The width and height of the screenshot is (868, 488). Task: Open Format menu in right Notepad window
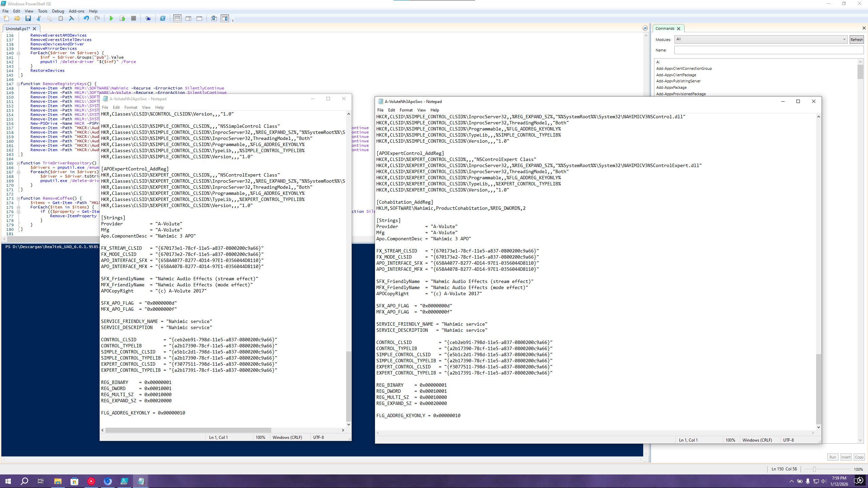[x=406, y=110]
